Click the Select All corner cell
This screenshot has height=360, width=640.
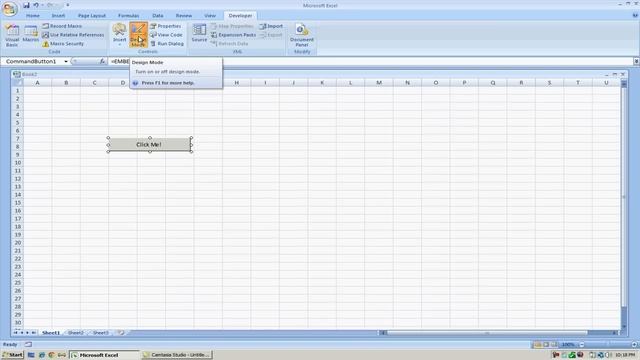[17, 82]
